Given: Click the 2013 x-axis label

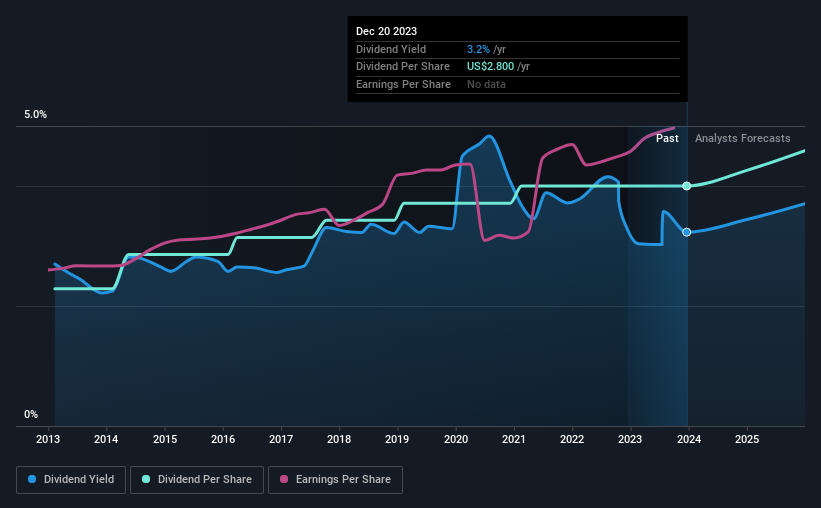Looking at the screenshot, I should pos(48,439).
